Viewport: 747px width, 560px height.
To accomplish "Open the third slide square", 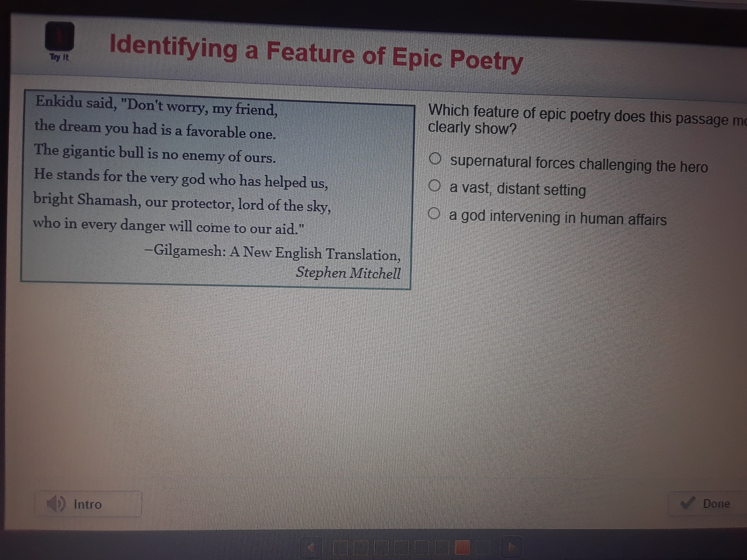I will [x=381, y=547].
